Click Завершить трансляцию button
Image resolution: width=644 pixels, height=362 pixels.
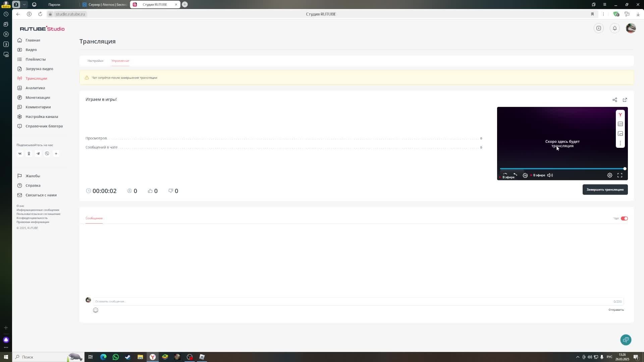point(605,190)
